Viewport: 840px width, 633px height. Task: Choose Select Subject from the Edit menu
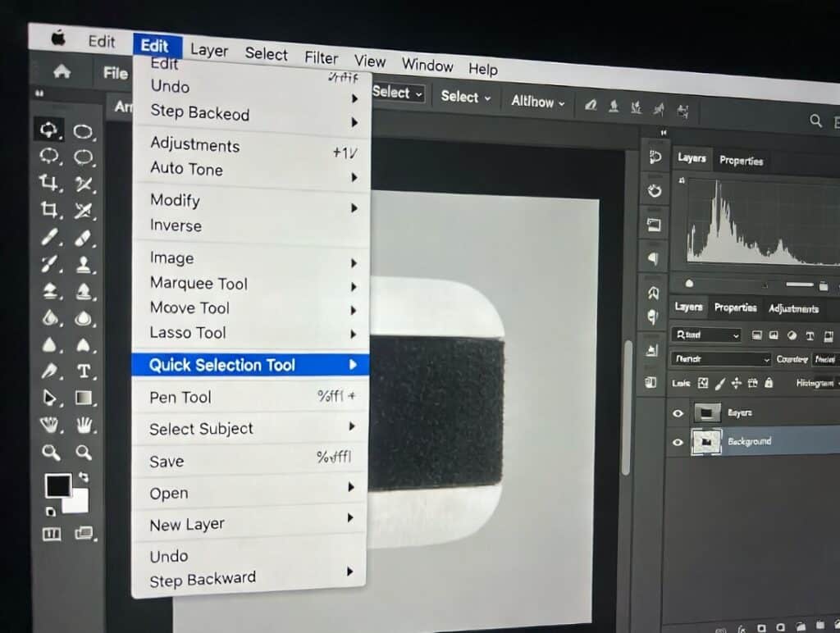pos(201,429)
